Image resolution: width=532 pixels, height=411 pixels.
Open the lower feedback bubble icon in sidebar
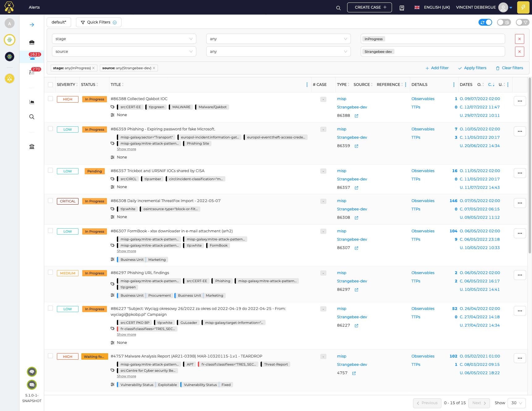point(32,385)
